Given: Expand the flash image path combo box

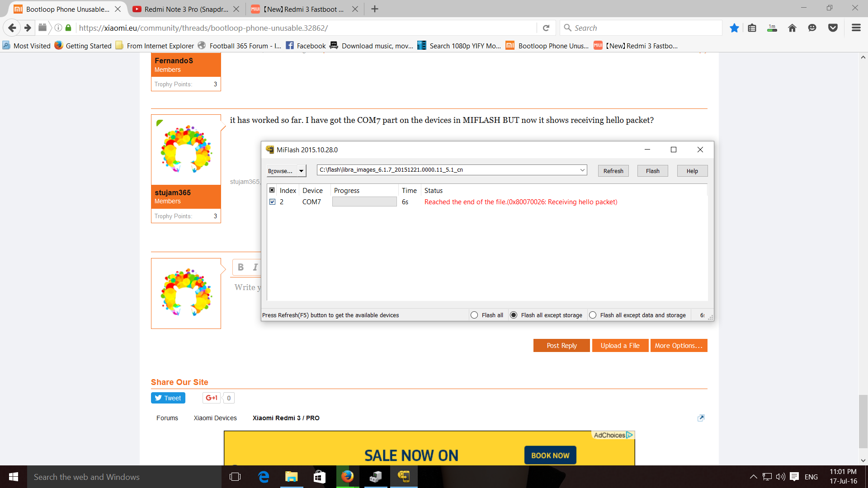Looking at the screenshot, I should 582,170.
